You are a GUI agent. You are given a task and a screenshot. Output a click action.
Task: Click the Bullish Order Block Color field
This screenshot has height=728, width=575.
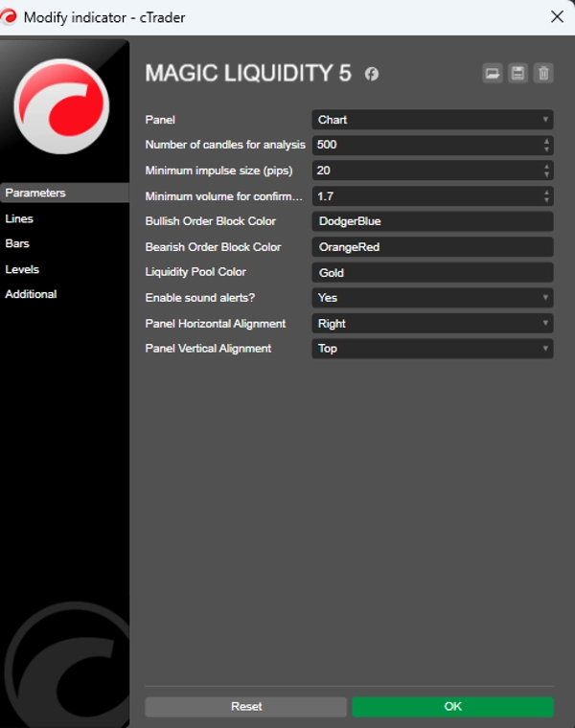(x=432, y=221)
